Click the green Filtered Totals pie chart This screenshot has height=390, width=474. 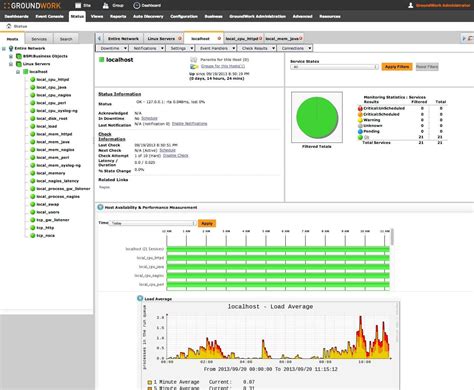(x=317, y=118)
